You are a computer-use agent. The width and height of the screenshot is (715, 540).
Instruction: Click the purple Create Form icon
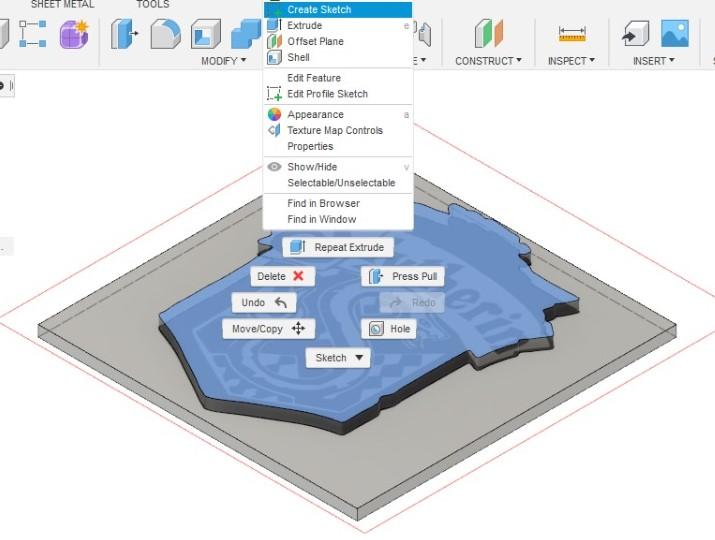[74, 34]
